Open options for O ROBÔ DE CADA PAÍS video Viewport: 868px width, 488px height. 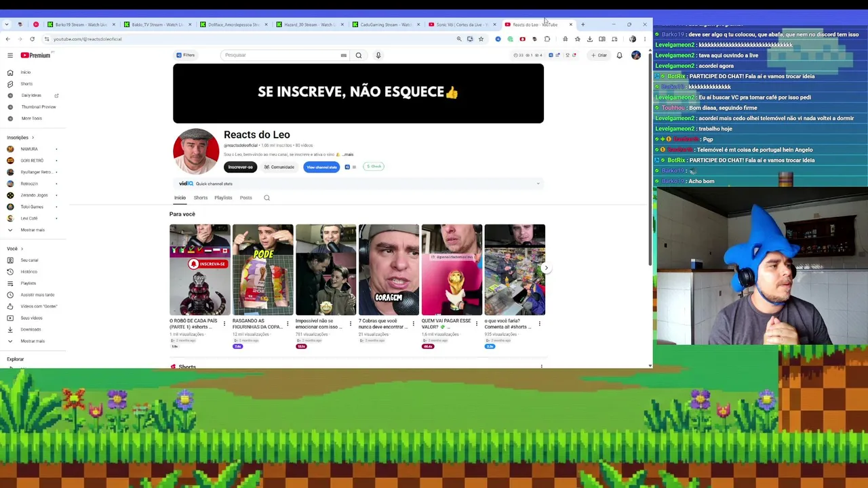(224, 324)
